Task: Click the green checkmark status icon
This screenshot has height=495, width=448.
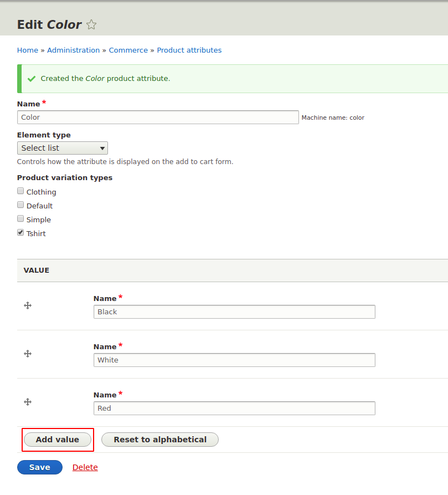Action: coord(32,79)
